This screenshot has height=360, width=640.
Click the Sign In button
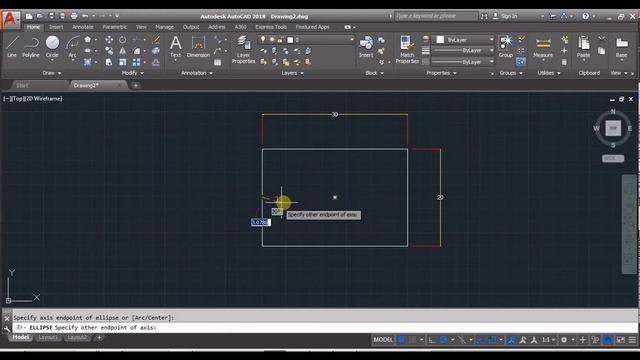coord(506,16)
